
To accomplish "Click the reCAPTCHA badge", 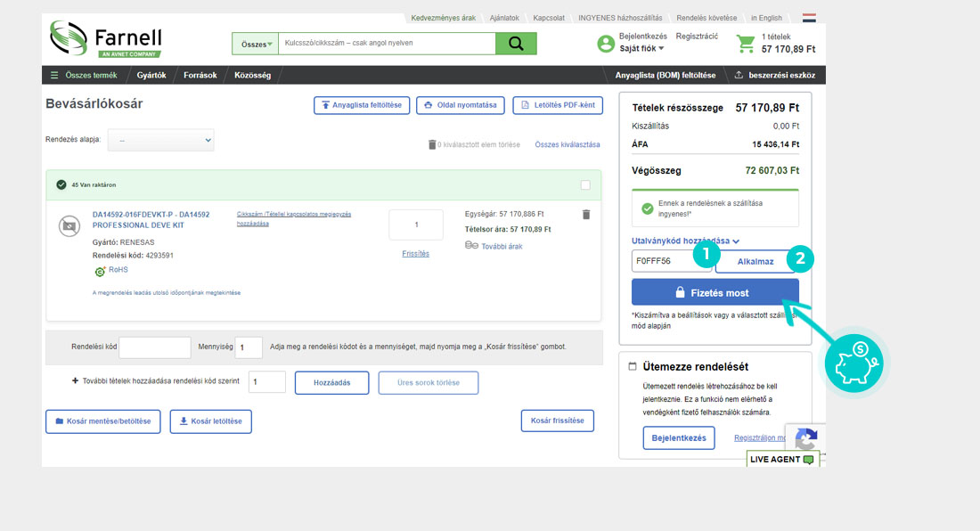I will point(805,437).
